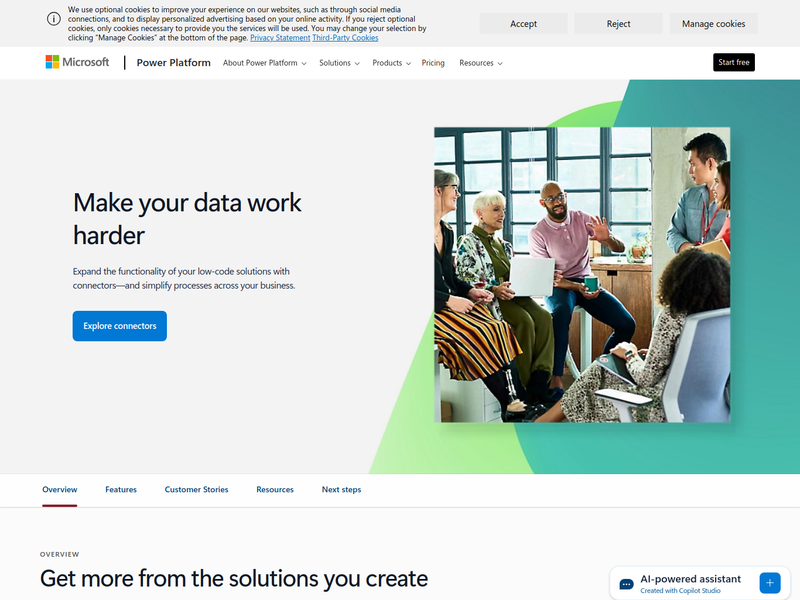This screenshot has height=600, width=800.
Task: Expand the AI assistant with the plus button
Action: click(769, 583)
